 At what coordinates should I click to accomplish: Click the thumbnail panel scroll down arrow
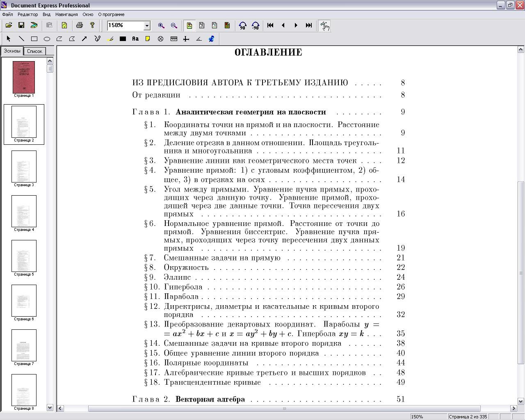click(50, 408)
